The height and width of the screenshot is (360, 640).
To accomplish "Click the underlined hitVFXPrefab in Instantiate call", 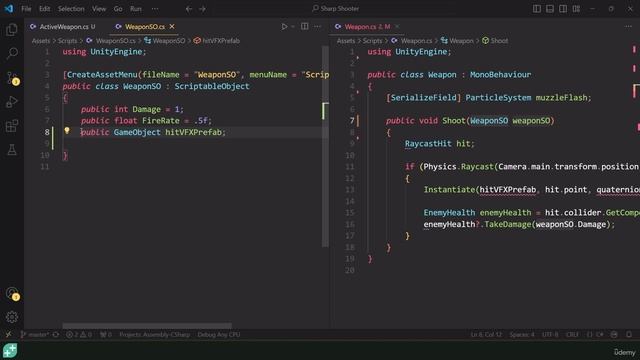I will click(508, 189).
